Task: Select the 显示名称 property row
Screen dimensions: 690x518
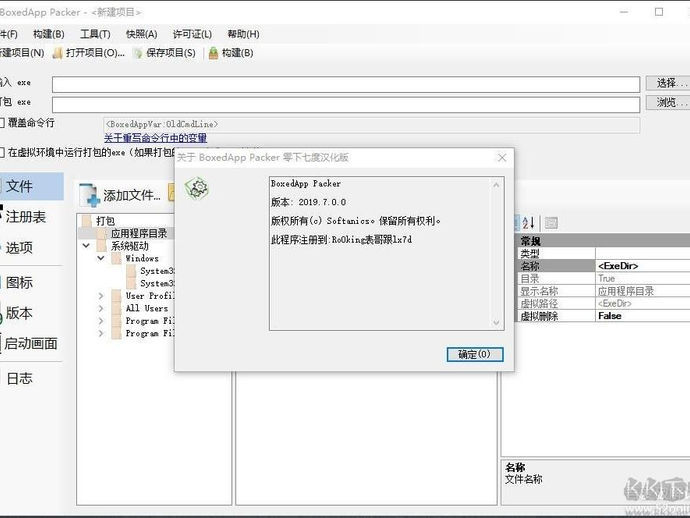Action: pyautogui.click(x=602, y=291)
